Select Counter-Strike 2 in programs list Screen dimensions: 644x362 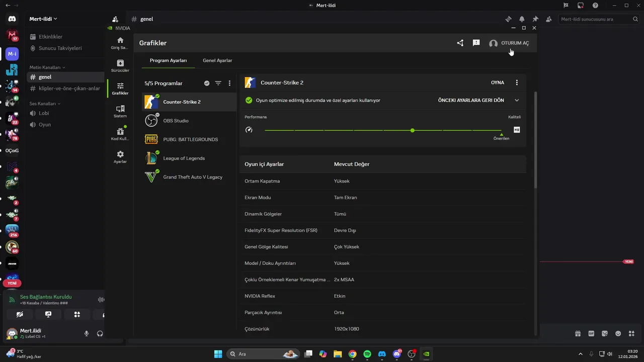tap(189, 102)
